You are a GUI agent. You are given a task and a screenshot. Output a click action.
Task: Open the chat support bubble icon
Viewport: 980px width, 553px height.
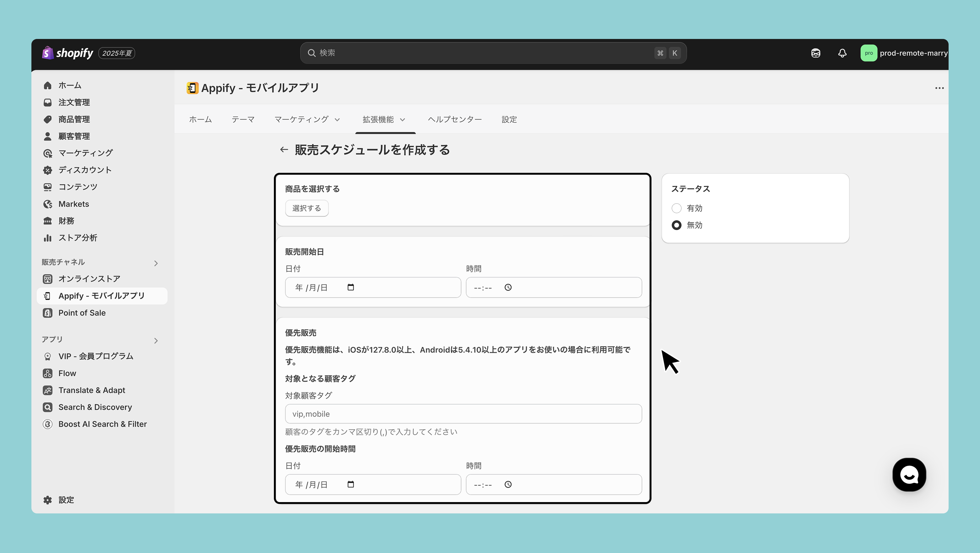[909, 474]
